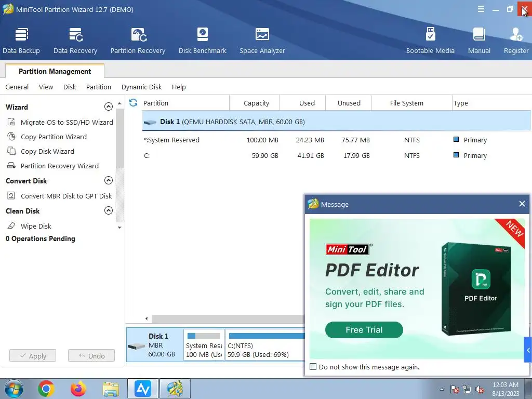Check Do not show this message again
Viewport: 532px width, 399px height.
click(x=313, y=367)
